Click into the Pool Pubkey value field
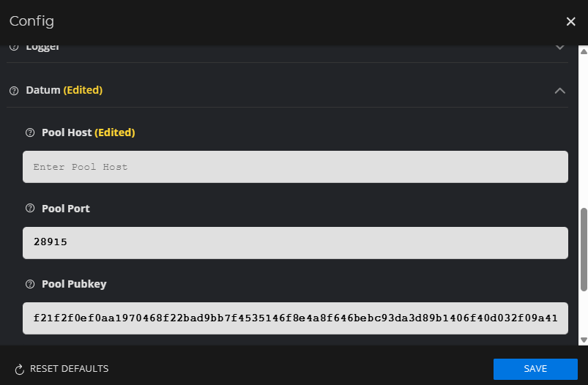Viewport: 588px width, 385px height. pos(295,318)
